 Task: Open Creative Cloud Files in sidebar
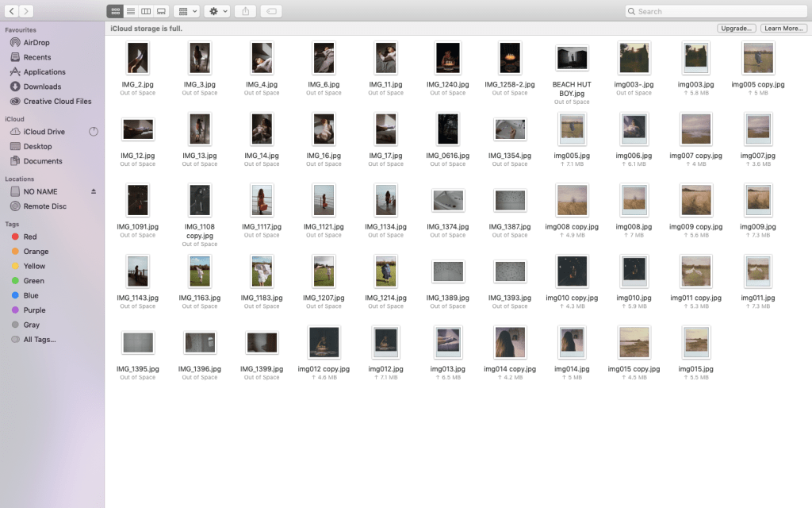coord(57,102)
